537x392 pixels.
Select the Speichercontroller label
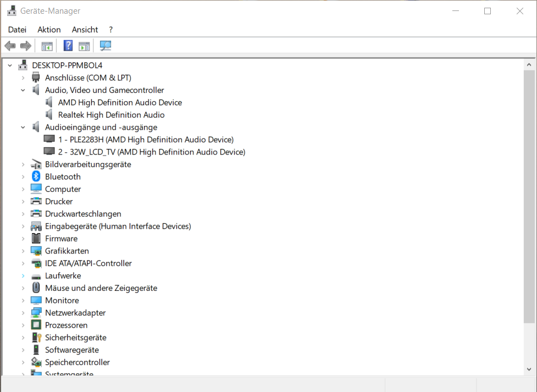pyautogui.click(x=77, y=362)
